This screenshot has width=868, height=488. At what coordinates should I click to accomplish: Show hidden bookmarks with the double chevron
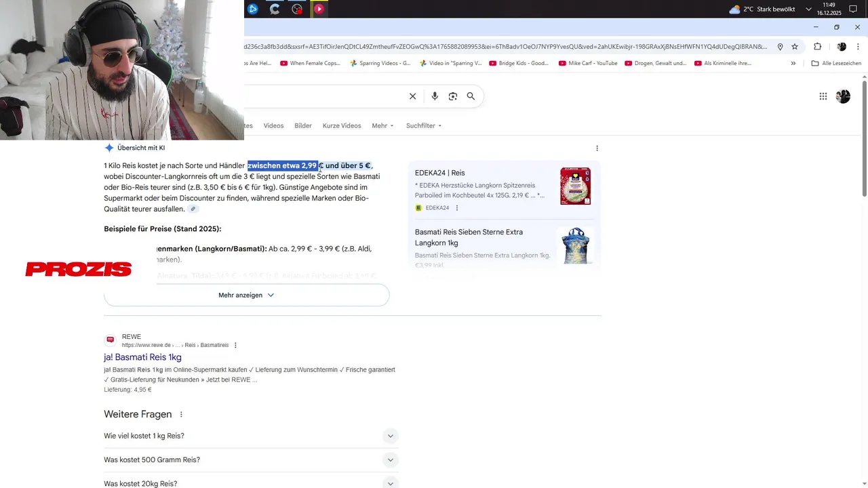793,63
